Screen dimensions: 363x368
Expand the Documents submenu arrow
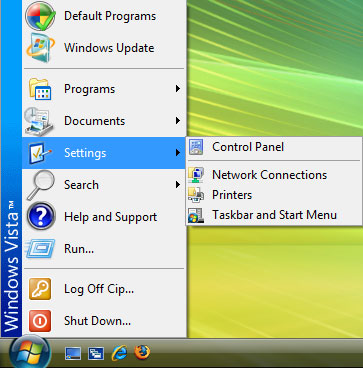pyautogui.click(x=178, y=121)
